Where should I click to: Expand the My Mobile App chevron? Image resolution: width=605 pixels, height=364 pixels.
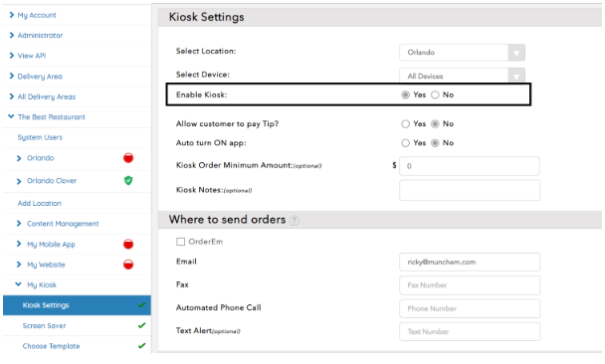[x=19, y=244]
